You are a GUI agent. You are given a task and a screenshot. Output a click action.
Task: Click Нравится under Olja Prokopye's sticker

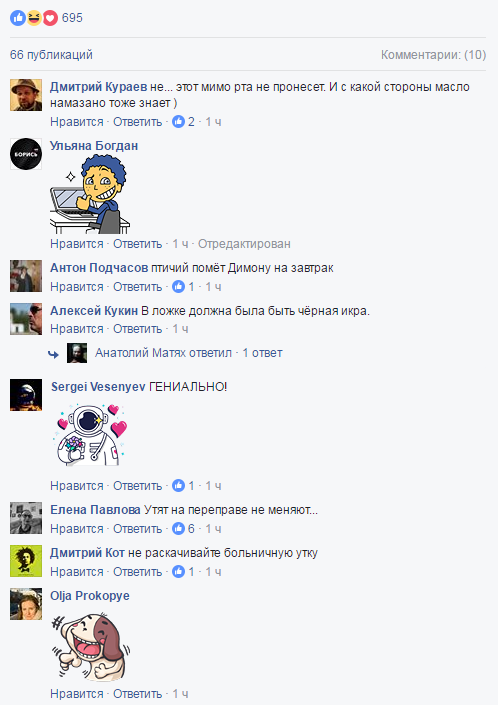point(77,694)
